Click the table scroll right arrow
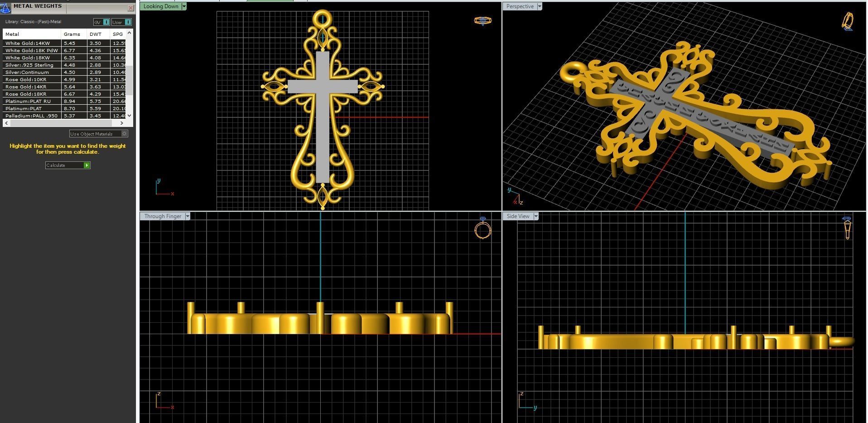 click(x=121, y=123)
